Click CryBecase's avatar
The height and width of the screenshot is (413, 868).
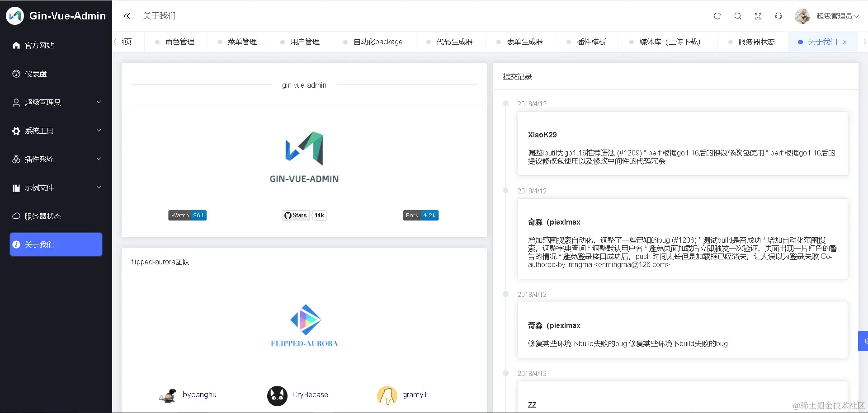point(277,396)
